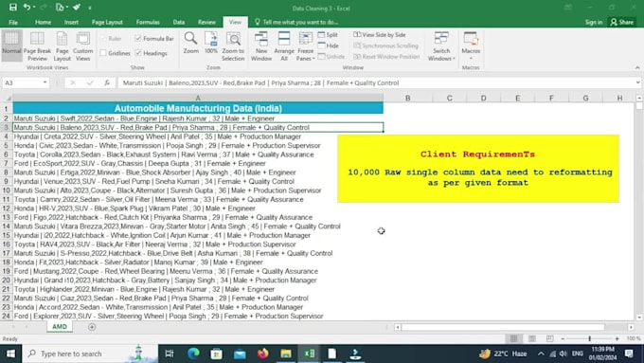Open Customize Quick Access Toolbar dropdown
Screen dimensions: 644x363
tap(90, 8)
